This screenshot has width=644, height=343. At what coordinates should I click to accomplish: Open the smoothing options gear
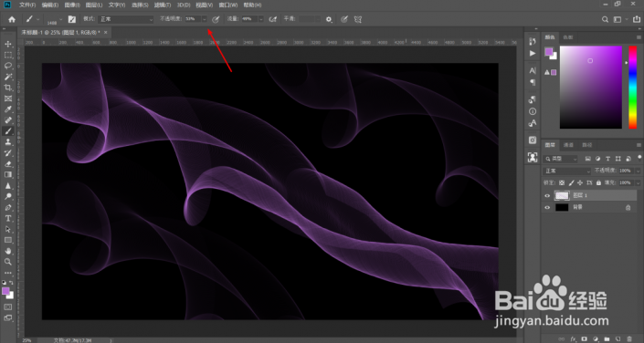tap(329, 19)
